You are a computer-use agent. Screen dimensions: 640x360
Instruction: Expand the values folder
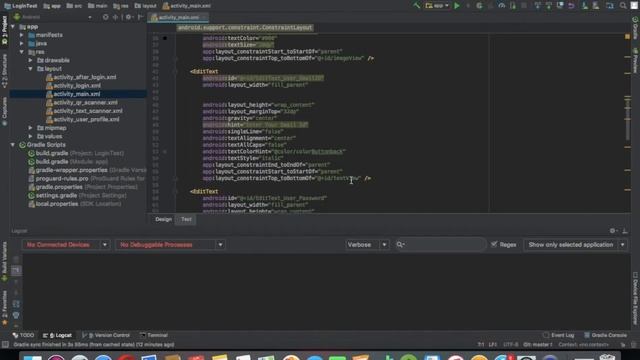31,136
